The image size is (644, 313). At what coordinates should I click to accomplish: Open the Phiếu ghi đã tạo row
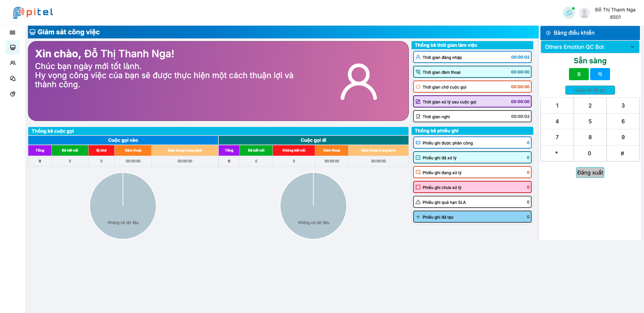coord(472,217)
